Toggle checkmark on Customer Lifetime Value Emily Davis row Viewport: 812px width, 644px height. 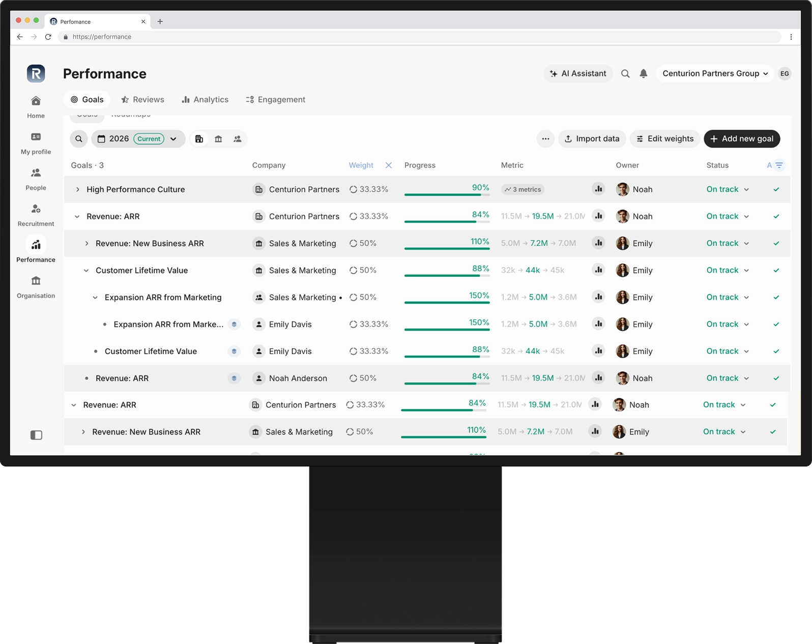coord(776,351)
